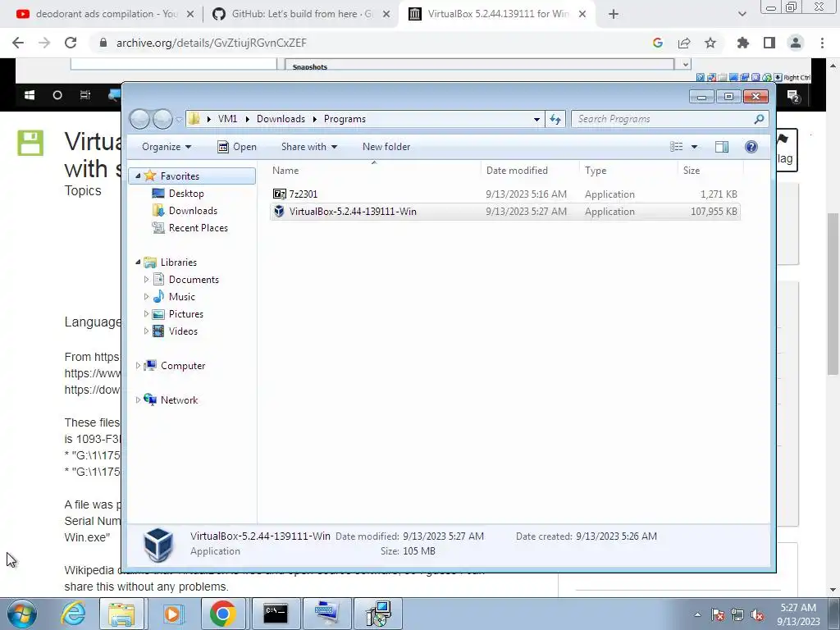
Task: Click the Open toolbar button
Action: pos(237,147)
